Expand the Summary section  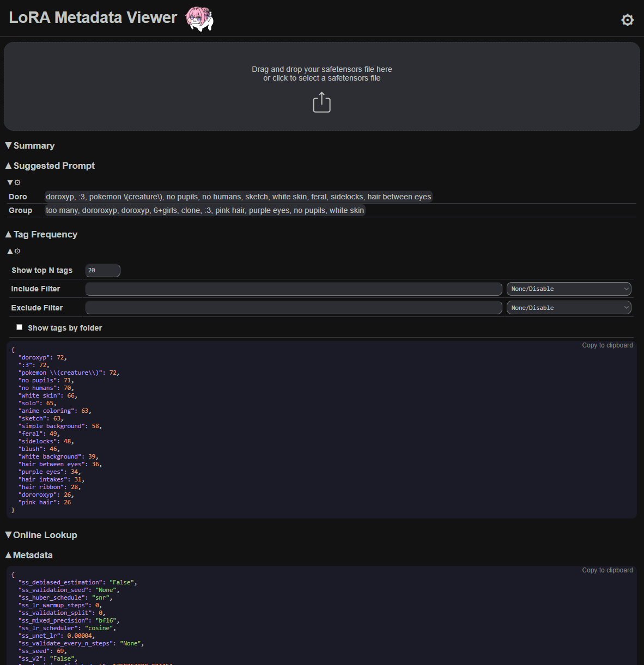31,145
